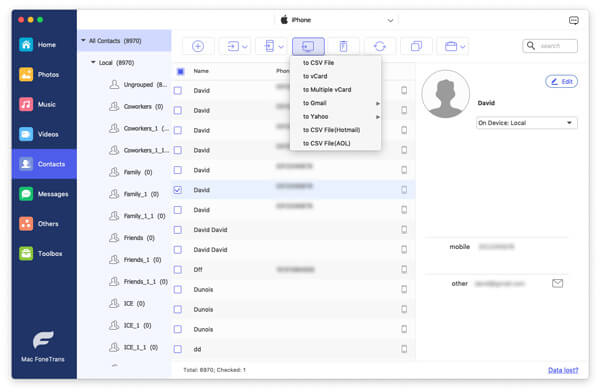This screenshot has height=392, width=600.
Task: Collapse the Local contacts tree node
Action: coord(93,62)
